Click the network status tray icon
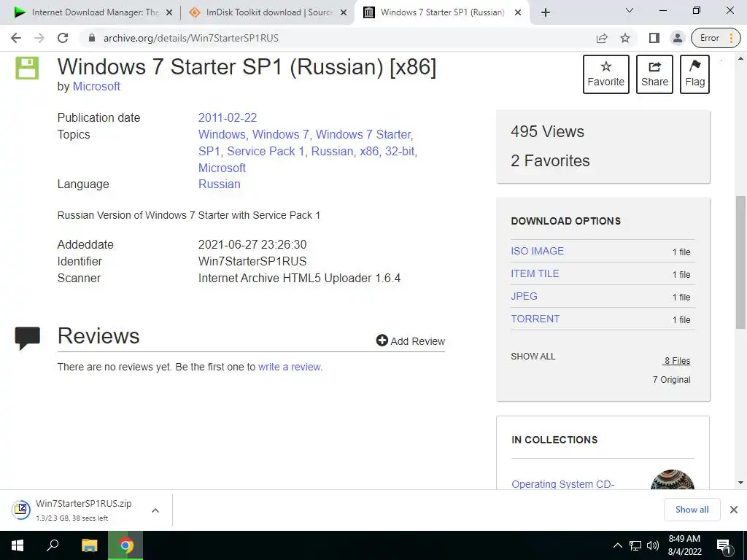Screen dimensions: 747x560 tap(635, 545)
